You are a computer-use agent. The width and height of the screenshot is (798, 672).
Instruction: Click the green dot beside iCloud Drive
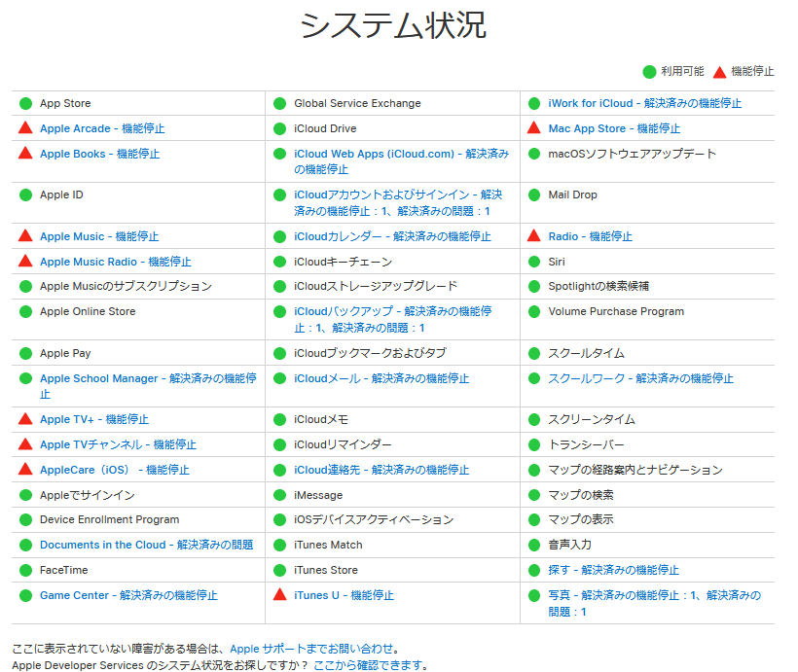(280, 128)
